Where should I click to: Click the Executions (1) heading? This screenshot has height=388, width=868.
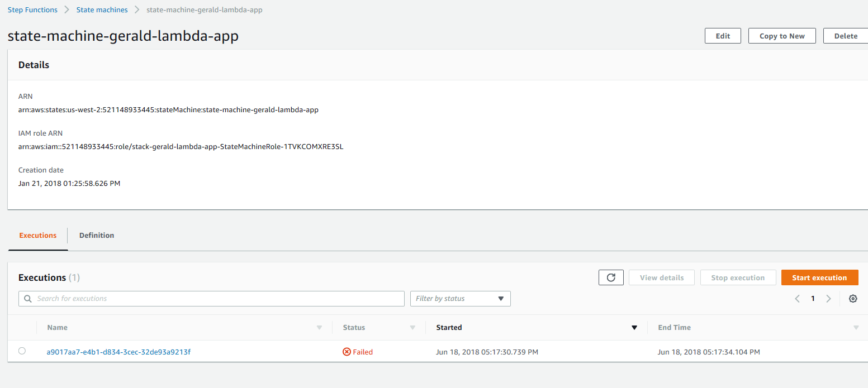[49, 277]
